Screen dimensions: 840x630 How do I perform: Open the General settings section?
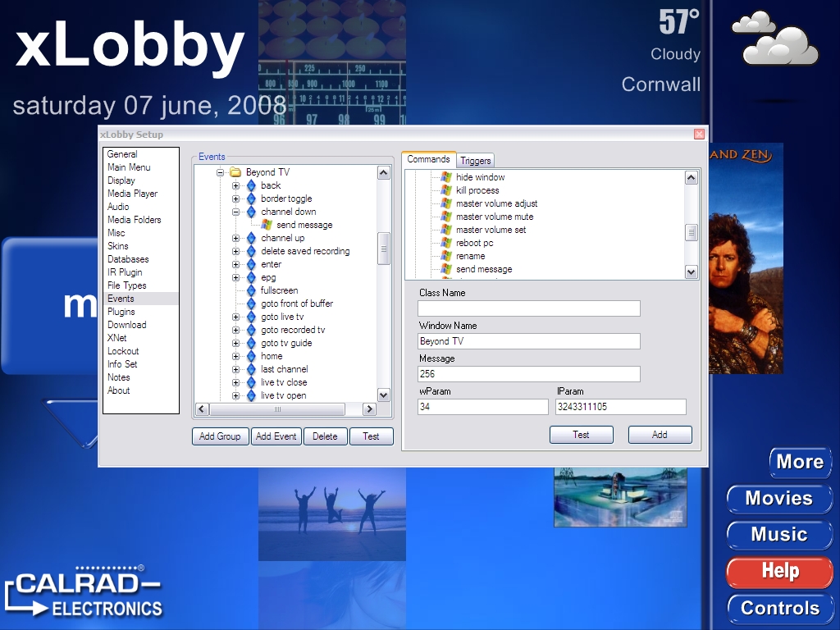coord(122,154)
